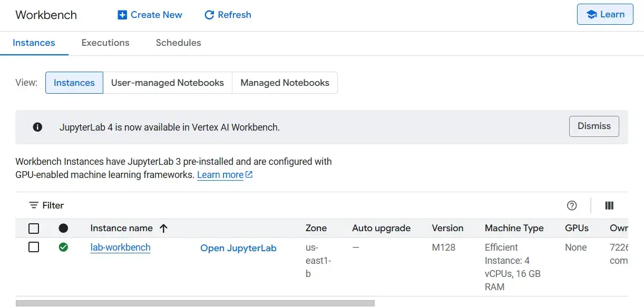Open the help question mark icon
Image resolution: width=644 pixels, height=307 pixels.
(x=572, y=205)
